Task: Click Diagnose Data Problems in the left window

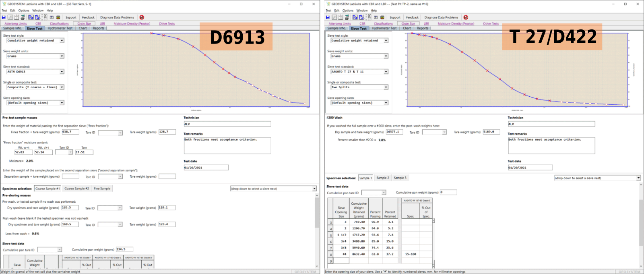Action: 117,17
